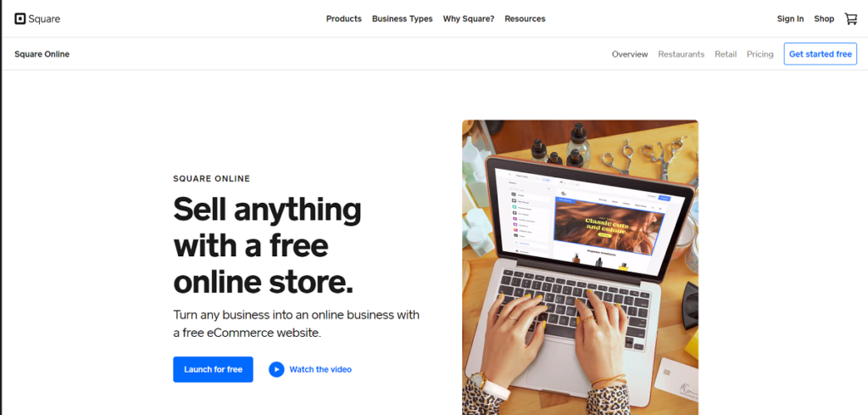This screenshot has height=415, width=868.
Task: Open the Products menu
Action: click(344, 19)
